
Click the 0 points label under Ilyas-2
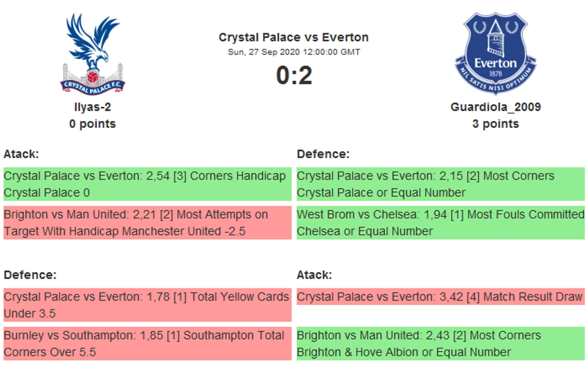click(93, 124)
